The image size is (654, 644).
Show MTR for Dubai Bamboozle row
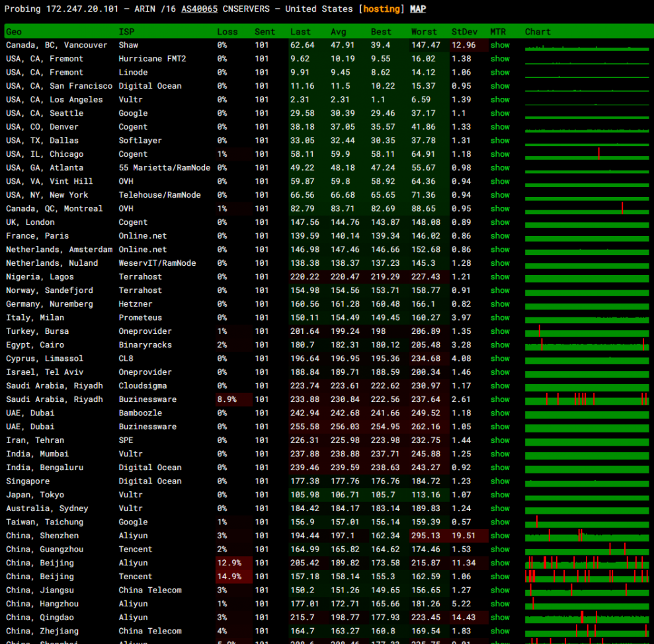pos(500,413)
